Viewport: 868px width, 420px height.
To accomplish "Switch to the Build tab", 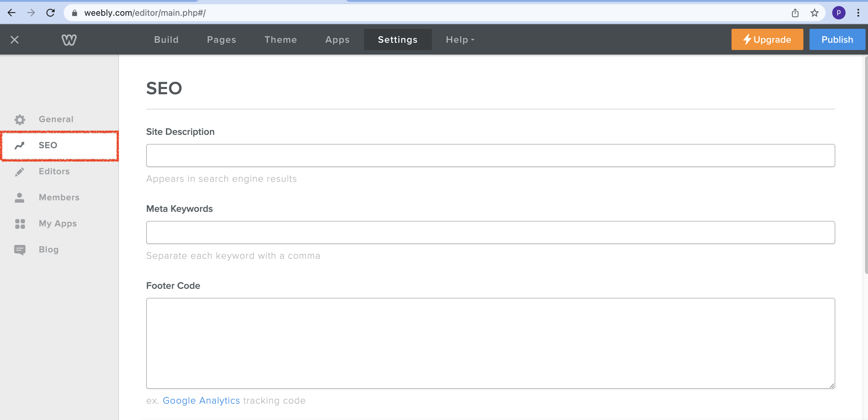I will [x=166, y=40].
